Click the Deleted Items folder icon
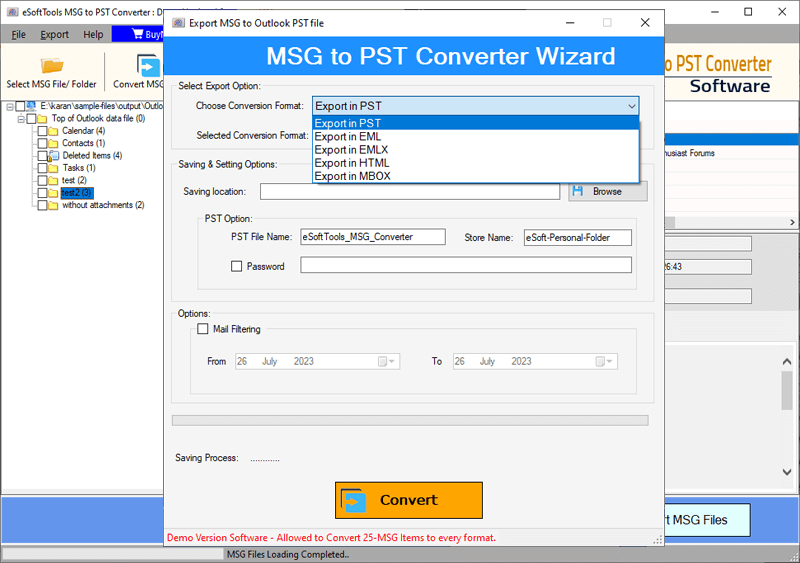Image resolution: width=800 pixels, height=563 pixels. 53,156
